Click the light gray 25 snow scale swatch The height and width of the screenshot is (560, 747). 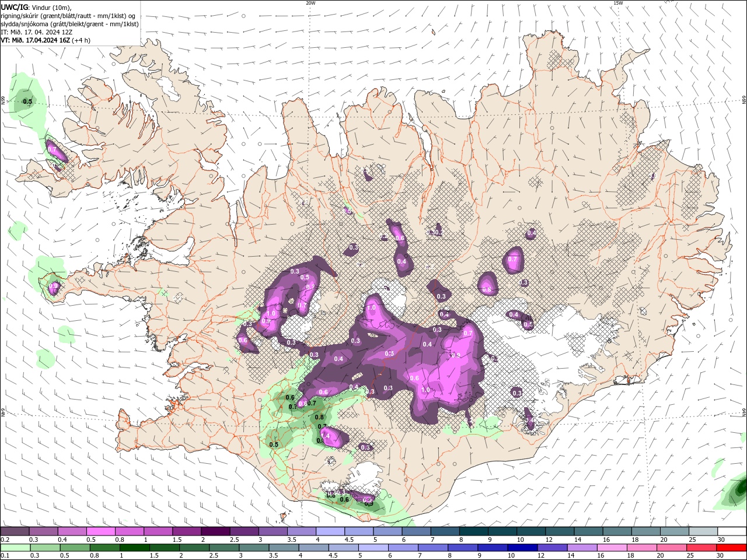pyautogui.click(x=704, y=531)
